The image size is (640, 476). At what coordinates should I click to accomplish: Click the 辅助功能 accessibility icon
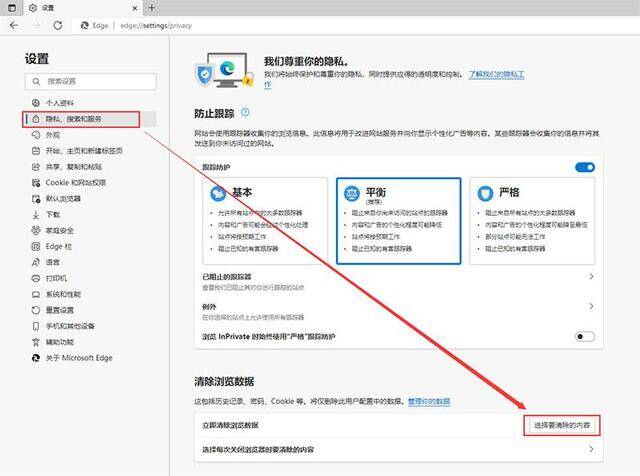[36, 342]
